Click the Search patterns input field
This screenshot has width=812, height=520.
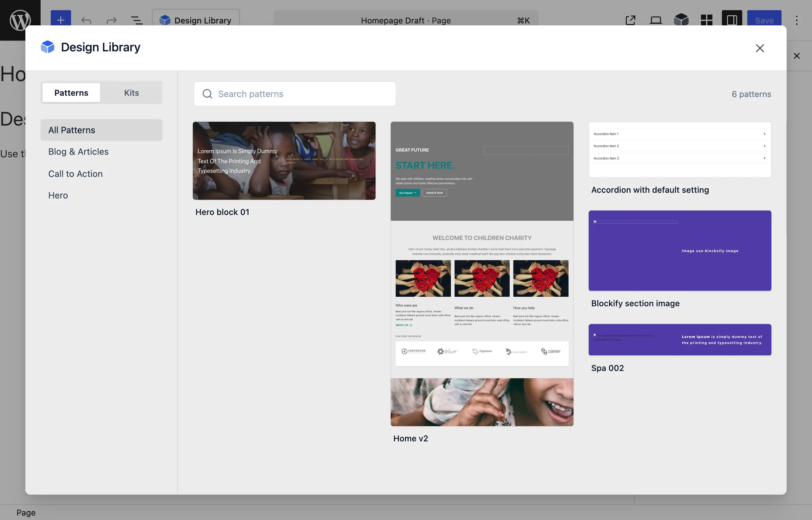pos(295,94)
